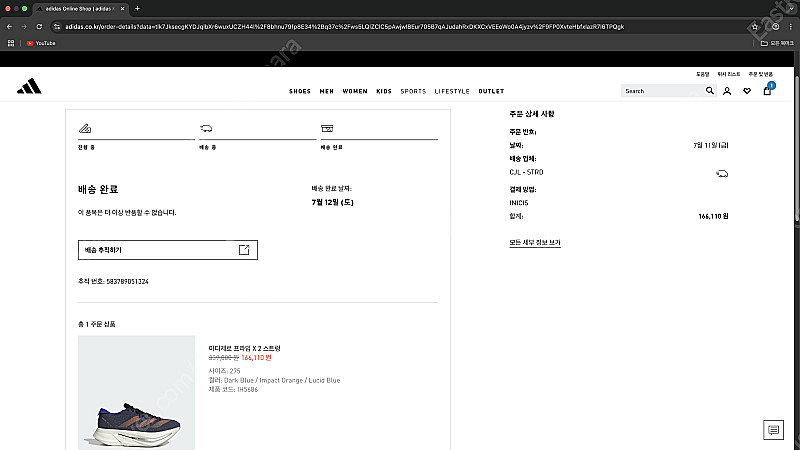Go to the OUTLET section
Image resolution: width=800 pixels, height=450 pixels.
pyautogui.click(x=491, y=91)
